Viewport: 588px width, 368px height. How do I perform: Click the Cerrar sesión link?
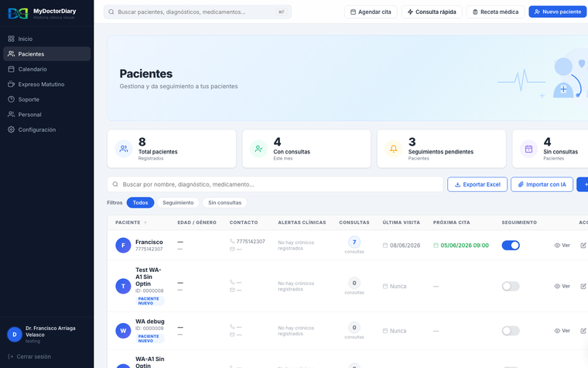[x=29, y=356]
